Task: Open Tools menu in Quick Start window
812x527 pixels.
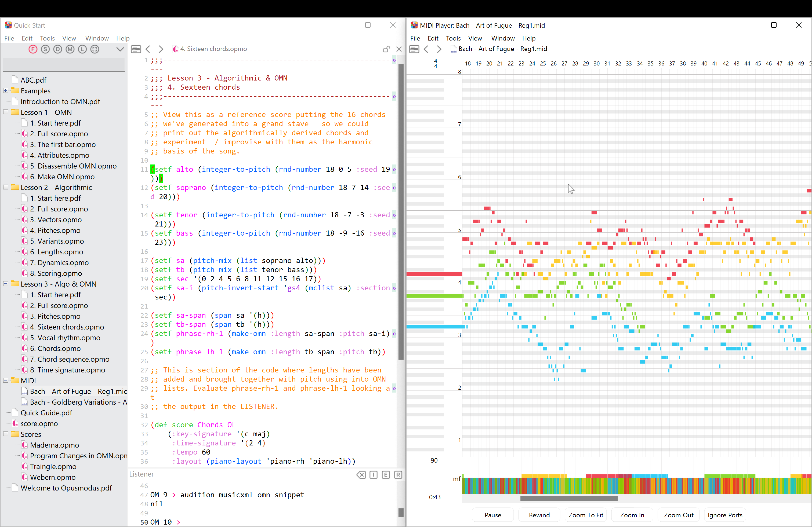Action: (x=47, y=38)
